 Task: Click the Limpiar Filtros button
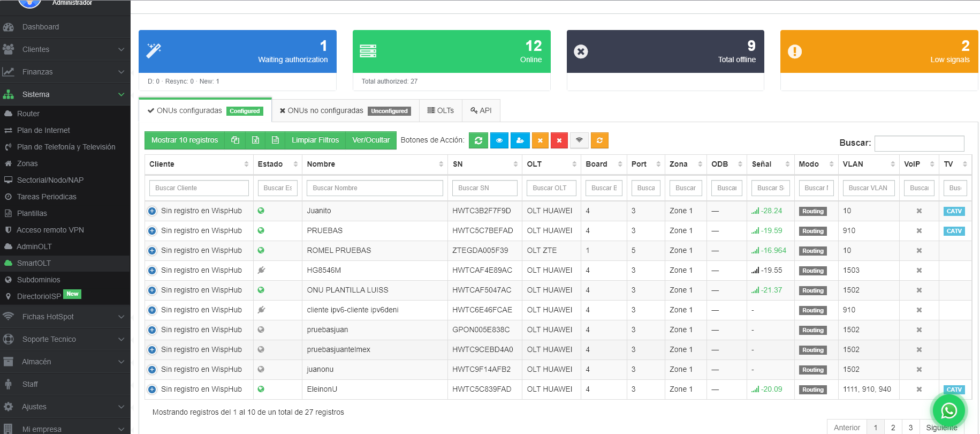coord(315,140)
